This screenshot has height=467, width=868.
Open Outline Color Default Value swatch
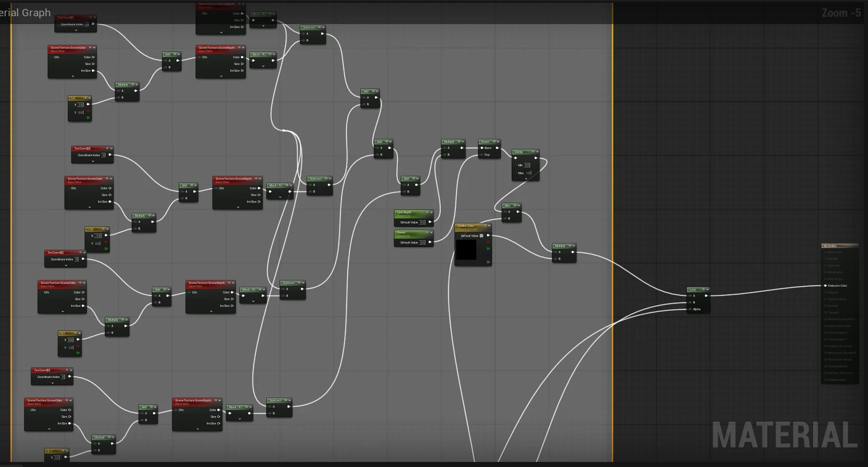tap(481, 236)
